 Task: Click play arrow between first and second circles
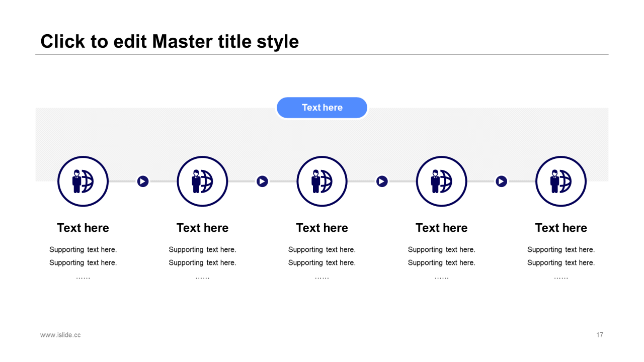(x=143, y=181)
